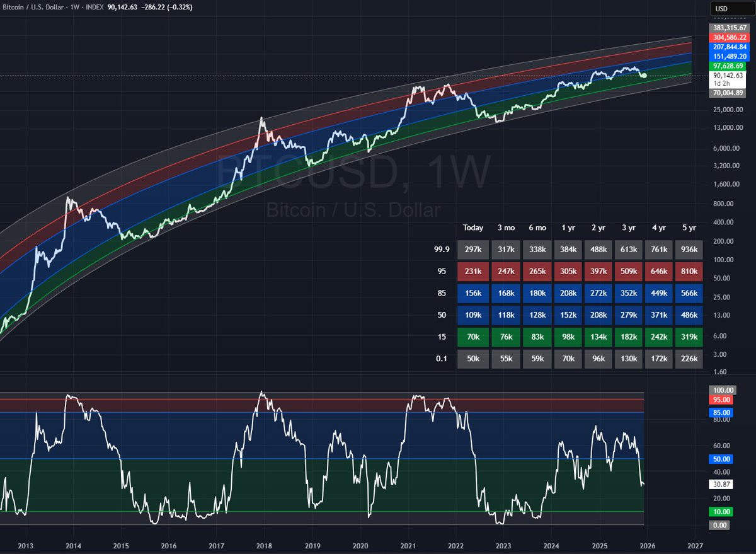This screenshot has width=756, height=554.
Task: Select the blue 207,844.84 price label
Action: (730, 47)
